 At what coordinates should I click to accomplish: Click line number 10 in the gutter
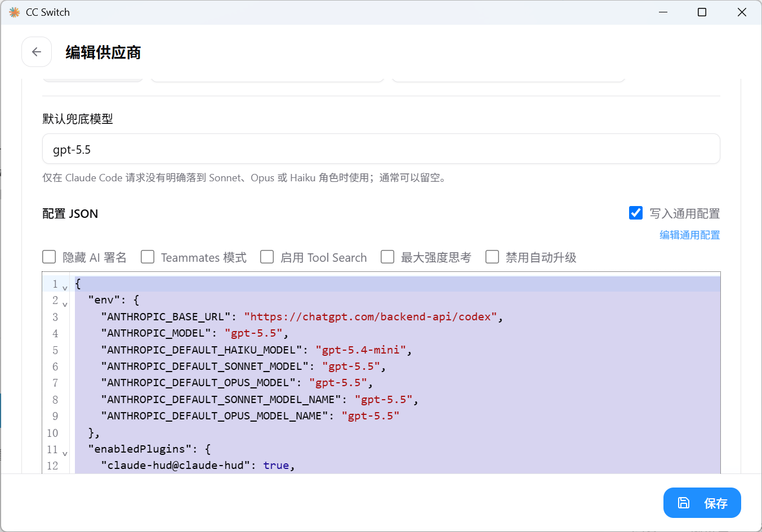click(x=52, y=433)
